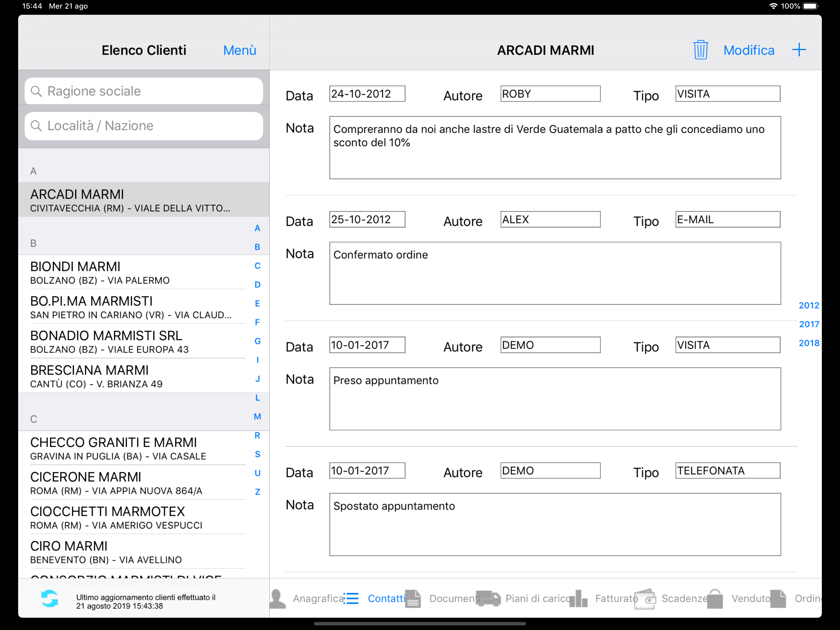The height and width of the screenshot is (630, 840).
Task: Add a new contact with plus icon
Action: pos(799,50)
